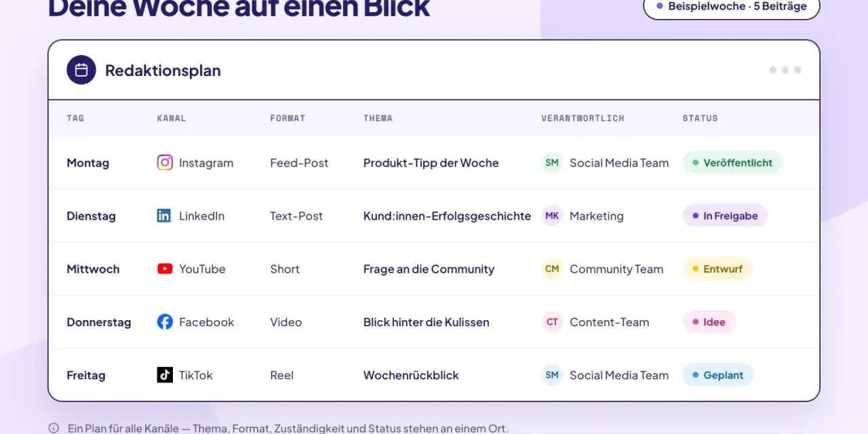Click the Geplant status badge

pos(718,375)
